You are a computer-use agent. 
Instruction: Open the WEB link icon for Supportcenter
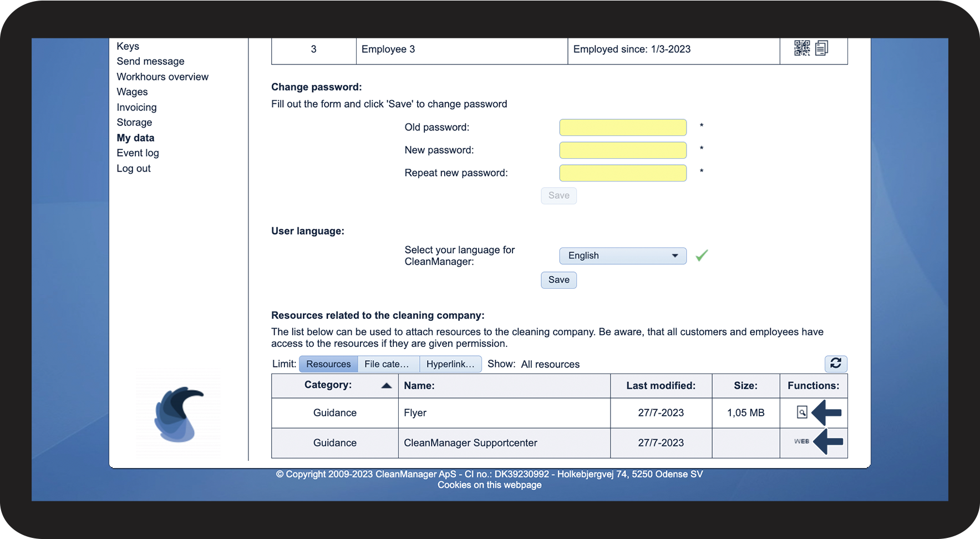801,442
